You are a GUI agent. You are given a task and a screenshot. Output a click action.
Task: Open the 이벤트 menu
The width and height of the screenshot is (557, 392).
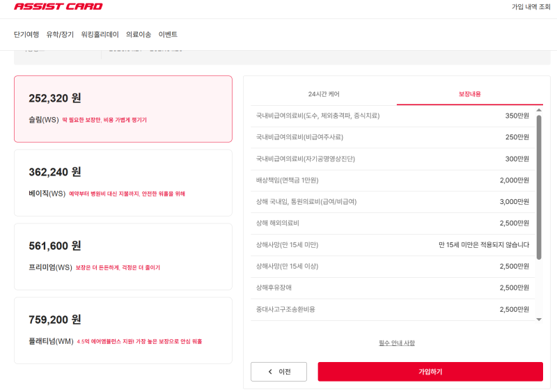click(x=168, y=35)
